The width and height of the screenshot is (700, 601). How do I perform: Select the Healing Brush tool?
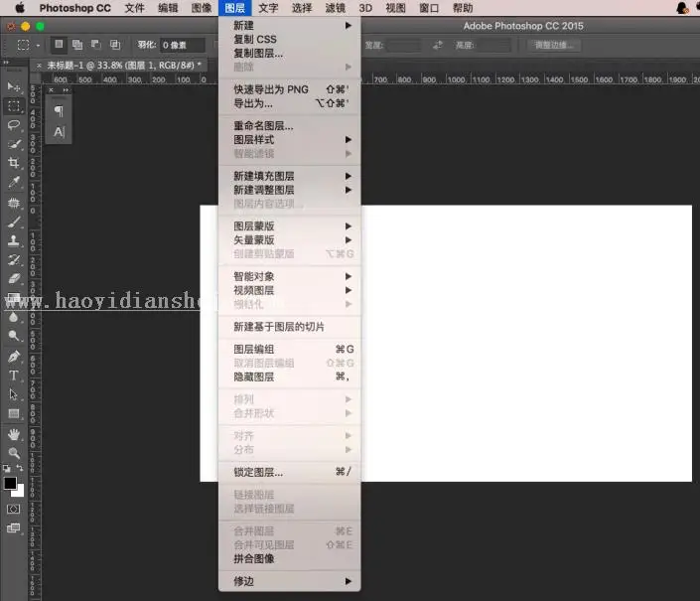[x=13, y=203]
